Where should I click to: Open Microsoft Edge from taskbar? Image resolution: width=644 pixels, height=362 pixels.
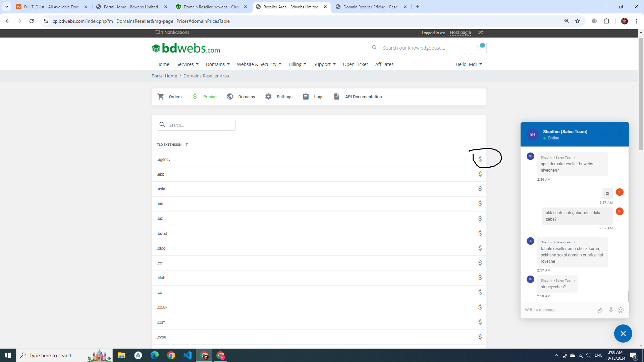coord(155,355)
